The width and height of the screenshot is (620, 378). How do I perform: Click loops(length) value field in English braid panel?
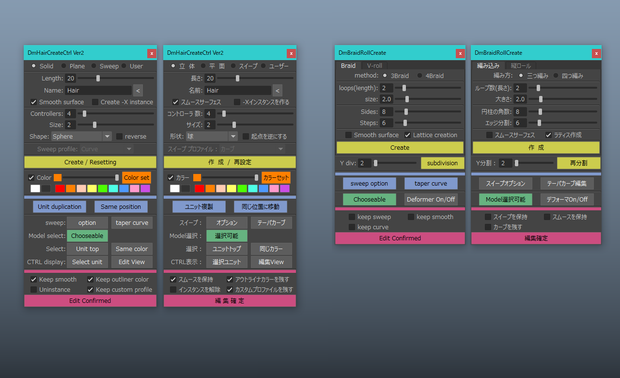click(386, 88)
